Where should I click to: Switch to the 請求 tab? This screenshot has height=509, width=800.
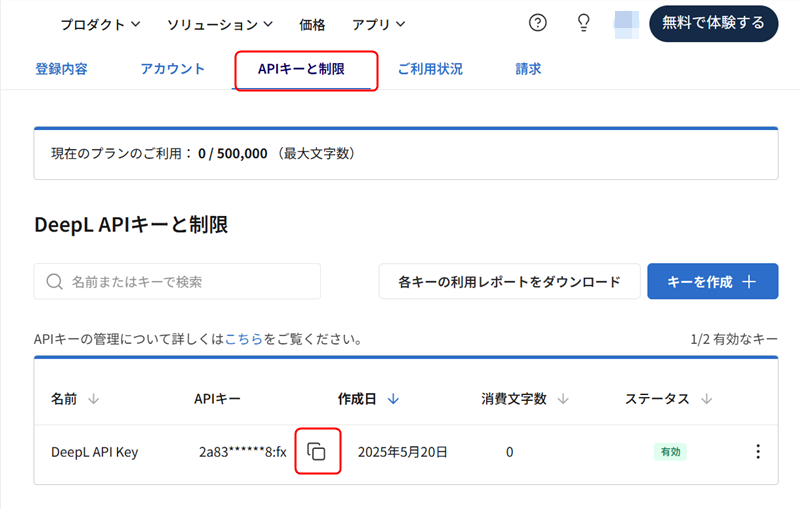pos(528,69)
